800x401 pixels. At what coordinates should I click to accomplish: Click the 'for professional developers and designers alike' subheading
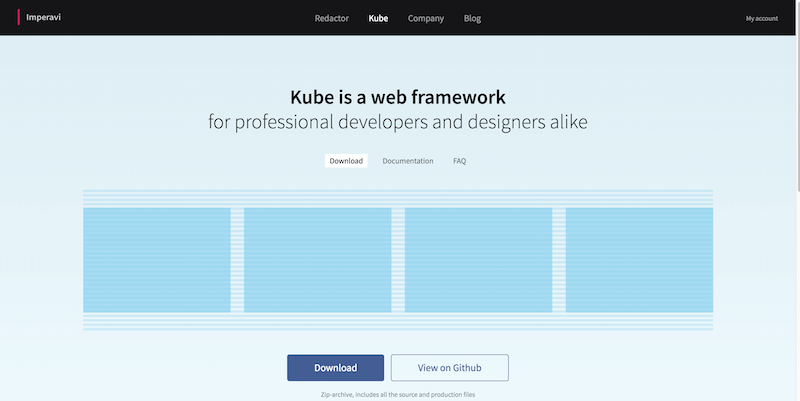pos(398,122)
